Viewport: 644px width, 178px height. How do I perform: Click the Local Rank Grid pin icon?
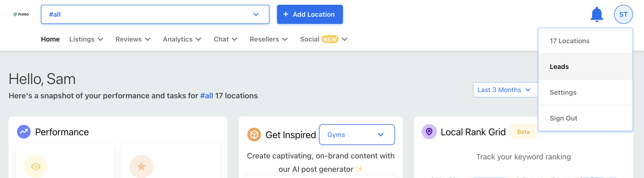tap(429, 132)
